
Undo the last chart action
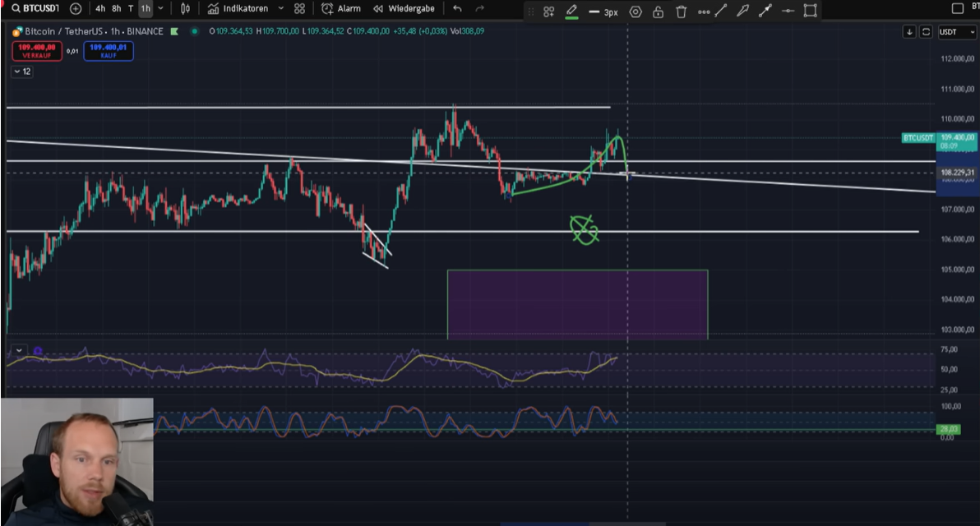457,9
